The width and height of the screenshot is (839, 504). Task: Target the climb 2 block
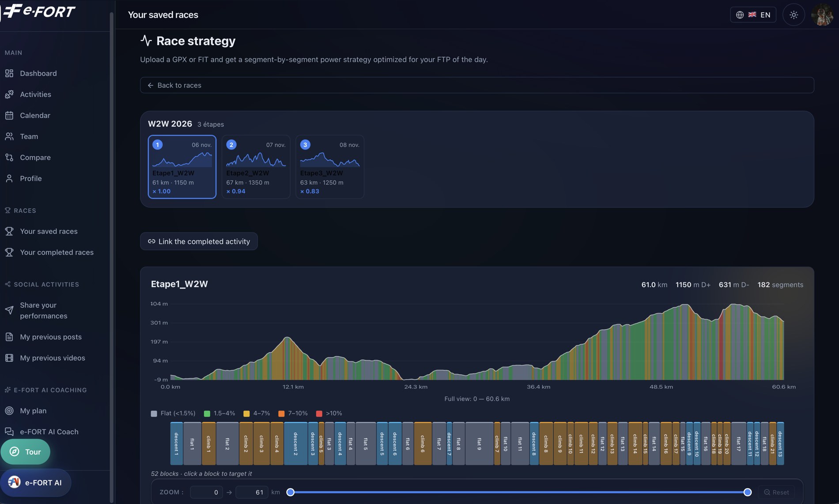(x=246, y=444)
